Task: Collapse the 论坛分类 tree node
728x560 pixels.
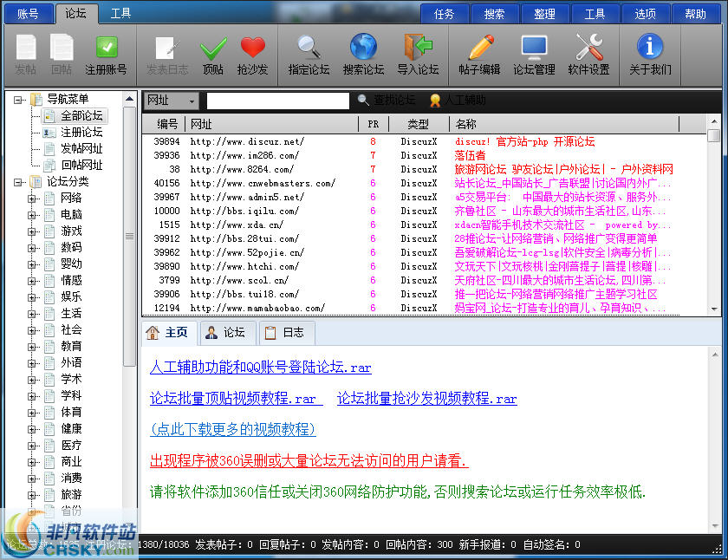Action: click(17, 182)
